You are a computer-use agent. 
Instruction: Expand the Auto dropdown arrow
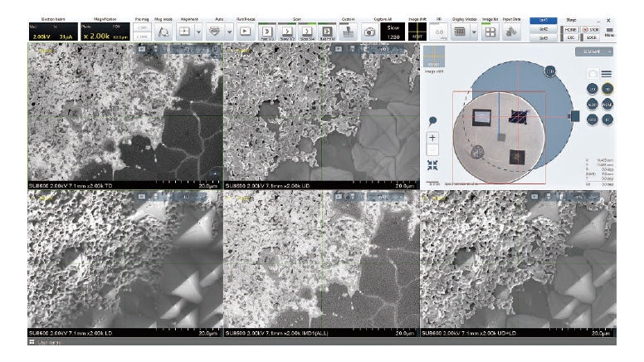(x=228, y=31)
